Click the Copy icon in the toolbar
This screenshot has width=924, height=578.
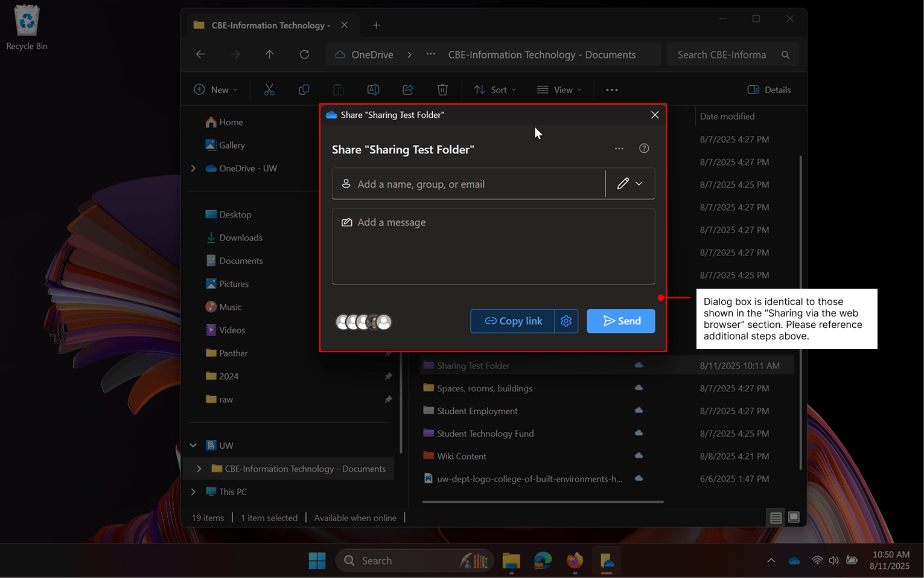(x=304, y=89)
